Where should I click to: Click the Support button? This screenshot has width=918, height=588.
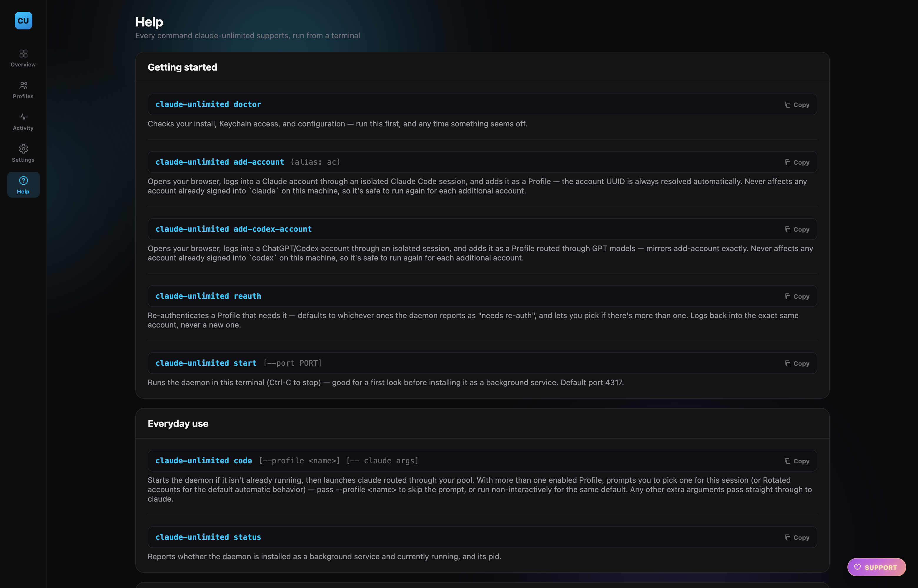(x=876, y=567)
